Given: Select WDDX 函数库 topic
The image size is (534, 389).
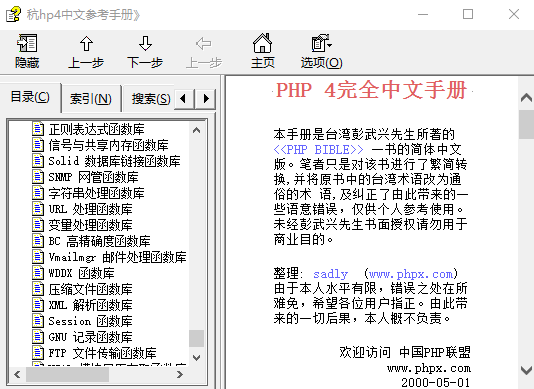Looking at the screenshot, I should coord(81,274).
